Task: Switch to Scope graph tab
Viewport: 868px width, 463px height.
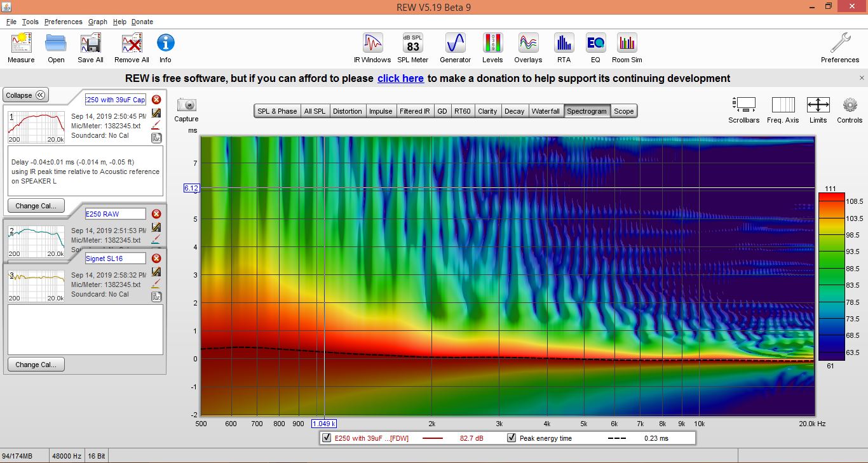Action: 624,111
